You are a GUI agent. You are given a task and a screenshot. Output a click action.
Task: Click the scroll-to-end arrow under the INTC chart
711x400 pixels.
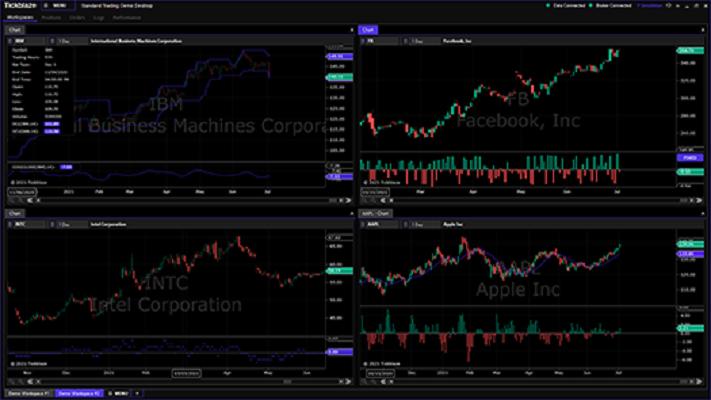pos(348,381)
